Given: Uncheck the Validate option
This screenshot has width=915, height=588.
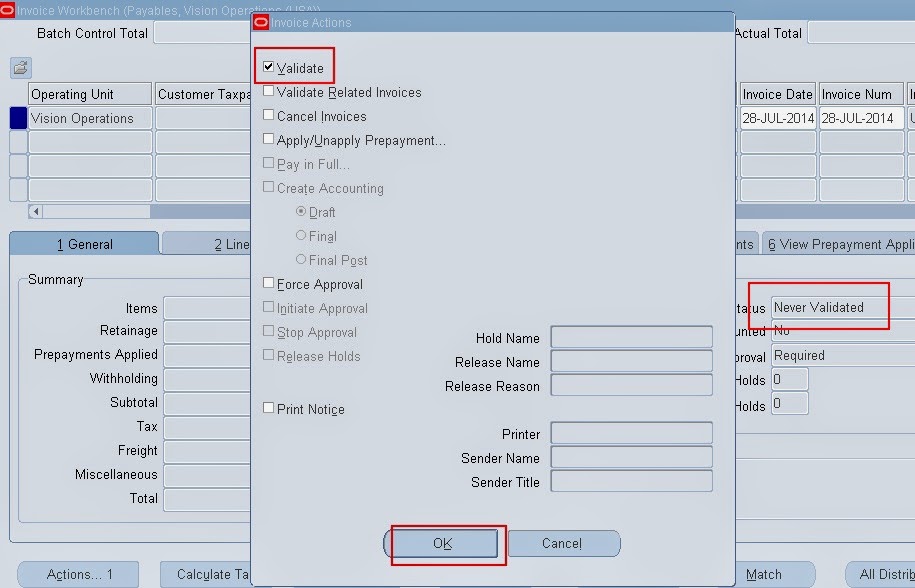Looking at the screenshot, I should point(266,68).
